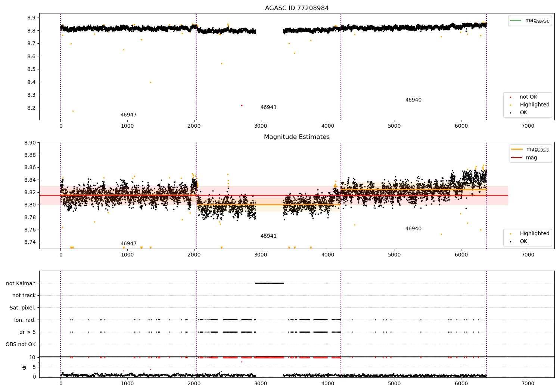Click the 8.5 y-tick in the top plot
The image size is (560, 392).
31,69
